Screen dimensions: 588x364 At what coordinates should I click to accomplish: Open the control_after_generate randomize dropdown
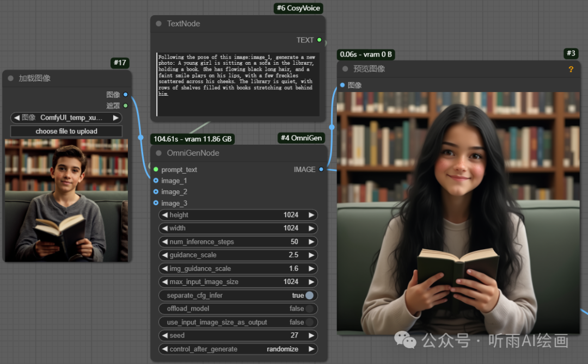tap(238, 349)
